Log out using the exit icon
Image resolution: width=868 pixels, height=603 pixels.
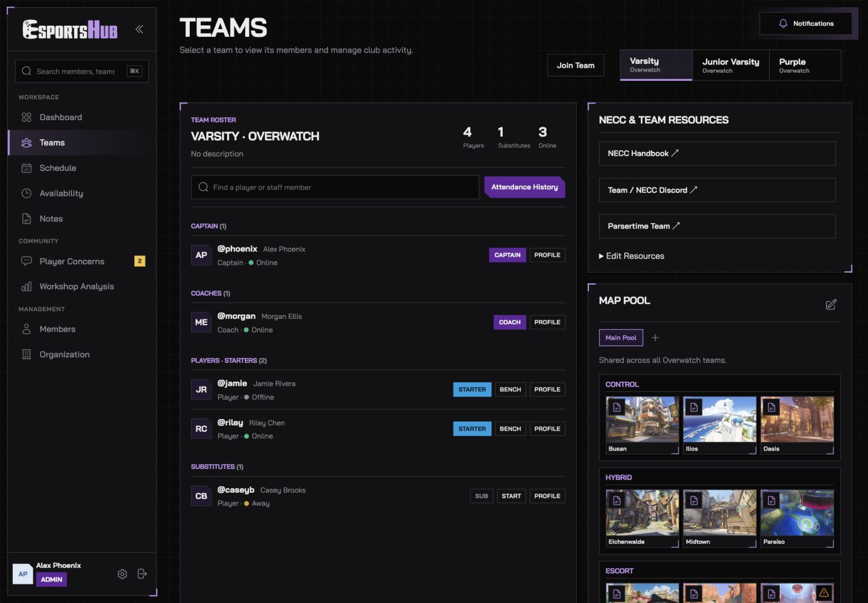coord(142,574)
